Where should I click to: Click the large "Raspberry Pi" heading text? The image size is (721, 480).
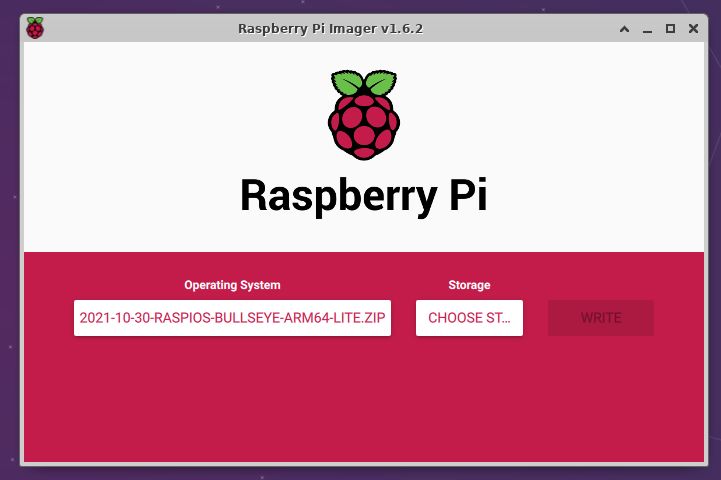click(364, 196)
